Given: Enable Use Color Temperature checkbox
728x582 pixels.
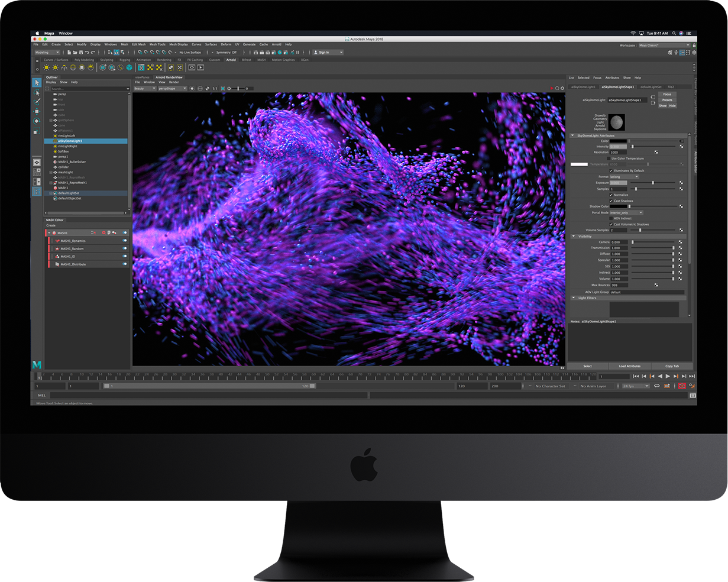Looking at the screenshot, I should point(609,159).
